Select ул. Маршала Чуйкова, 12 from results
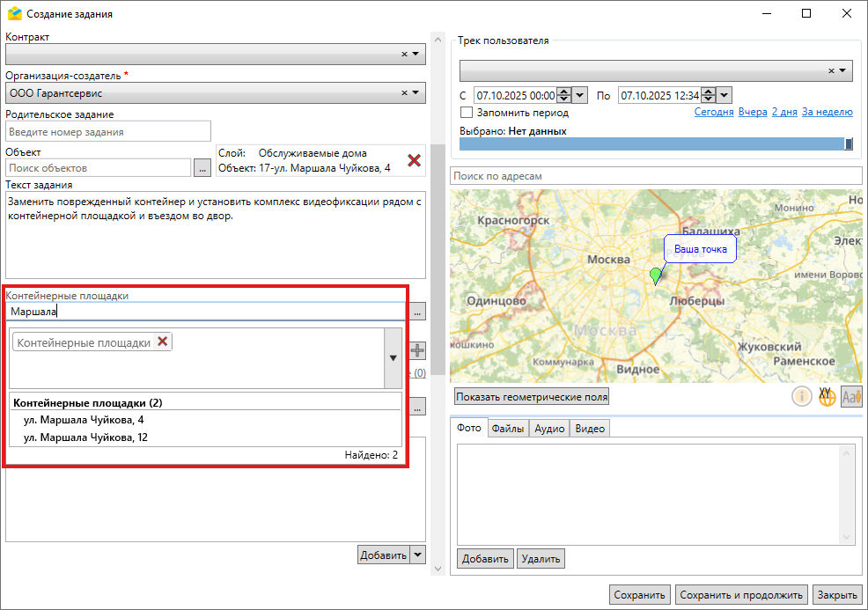The height and width of the screenshot is (610, 868). tap(85, 437)
